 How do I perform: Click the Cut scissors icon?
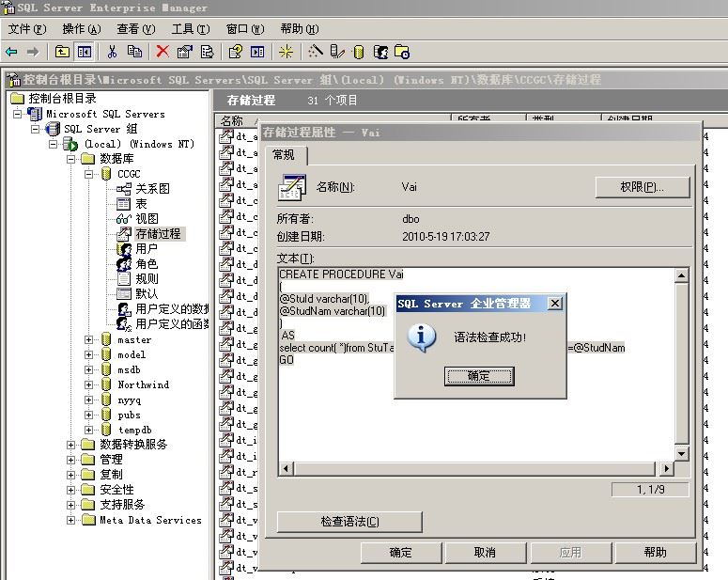pos(112,52)
